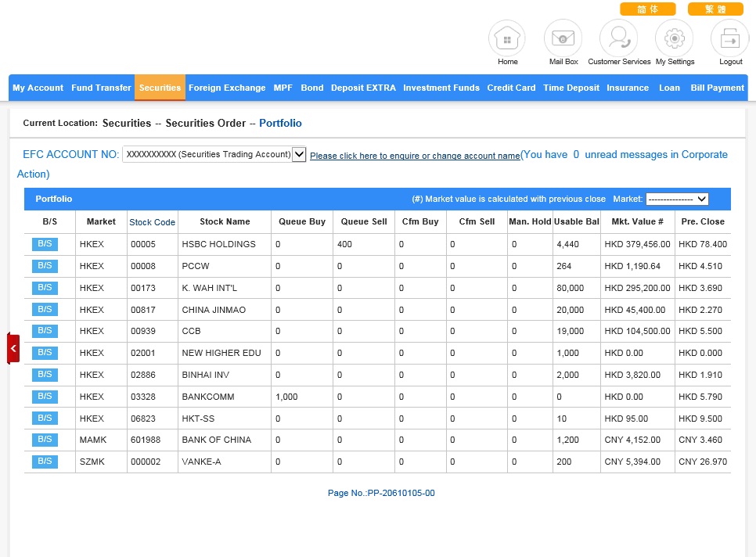Switch to Traditional Chinese language button
756x557 pixels.
tap(715, 9)
